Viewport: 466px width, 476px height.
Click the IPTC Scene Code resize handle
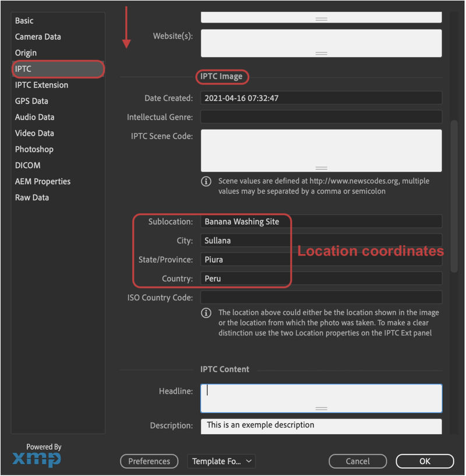(321, 168)
